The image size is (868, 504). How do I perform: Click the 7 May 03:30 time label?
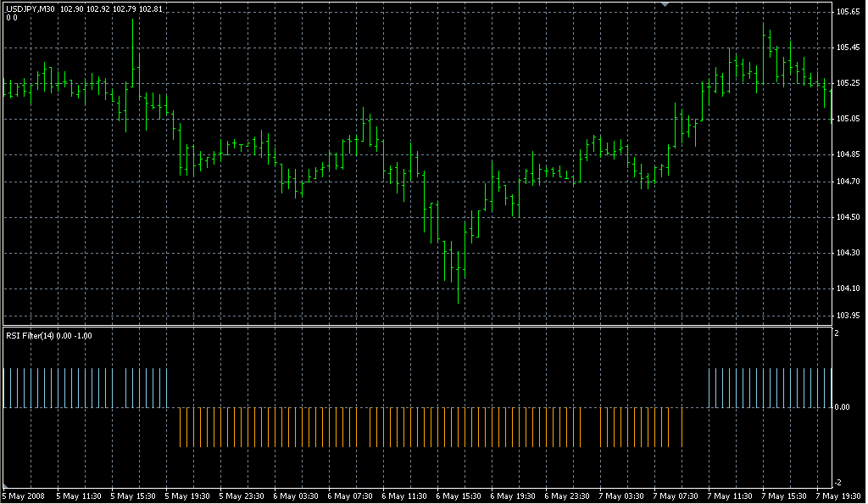coord(621,496)
